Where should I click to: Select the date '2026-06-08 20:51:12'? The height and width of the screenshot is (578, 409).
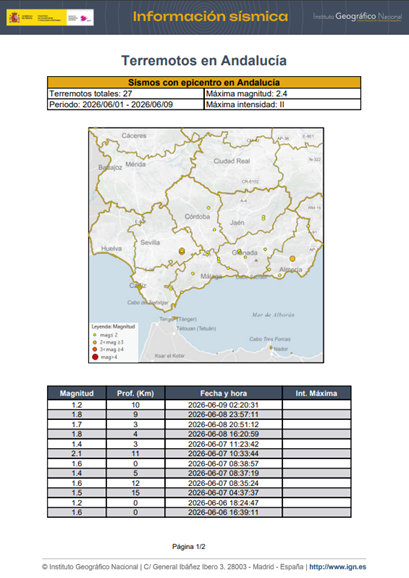(x=223, y=424)
